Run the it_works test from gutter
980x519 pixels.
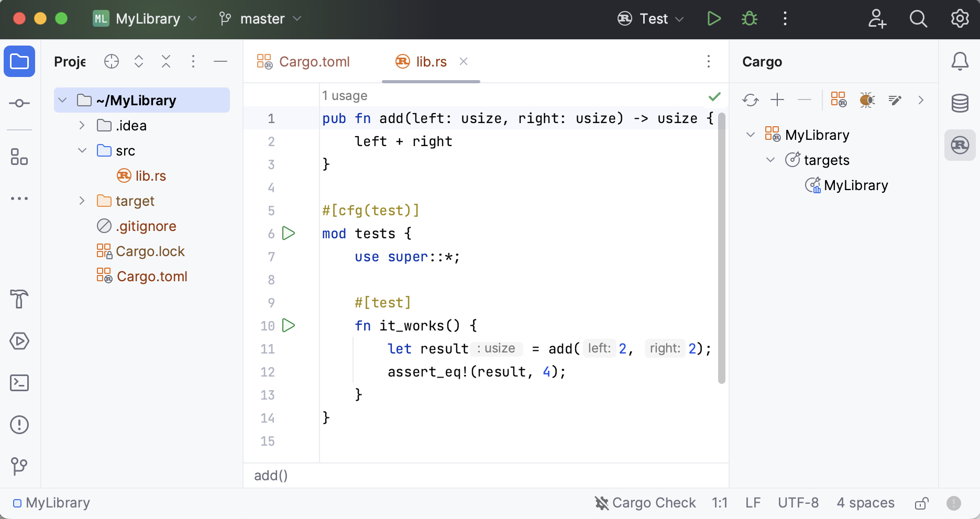(289, 325)
